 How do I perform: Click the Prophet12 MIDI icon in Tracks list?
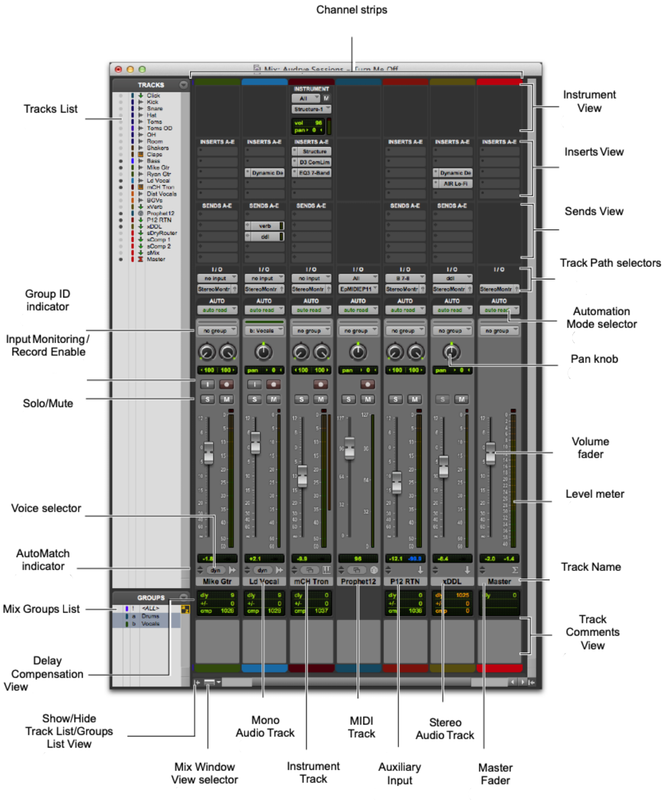pos(141,213)
